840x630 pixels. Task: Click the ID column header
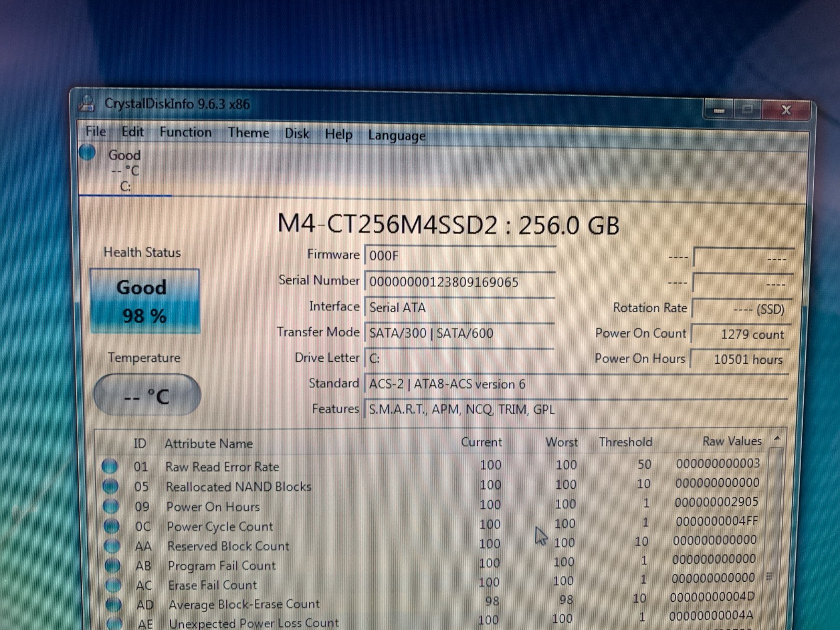click(140, 444)
